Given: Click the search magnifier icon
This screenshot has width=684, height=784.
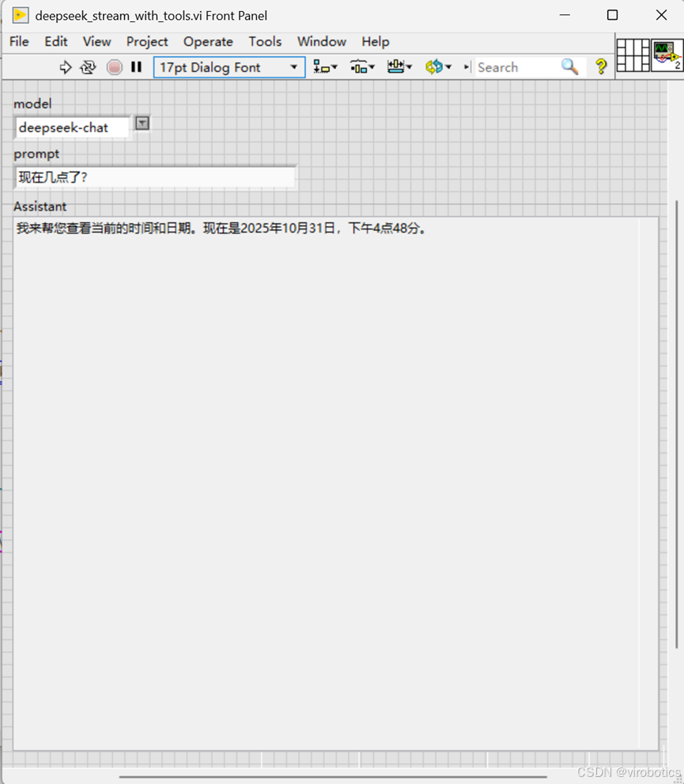Looking at the screenshot, I should 569,66.
